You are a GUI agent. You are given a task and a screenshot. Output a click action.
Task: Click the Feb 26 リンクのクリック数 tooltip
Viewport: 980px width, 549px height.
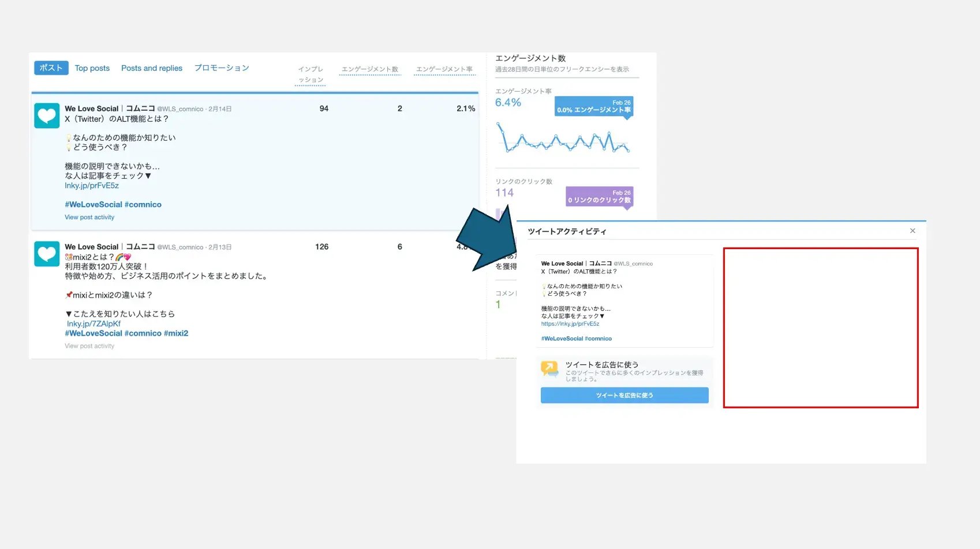point(600,197)
